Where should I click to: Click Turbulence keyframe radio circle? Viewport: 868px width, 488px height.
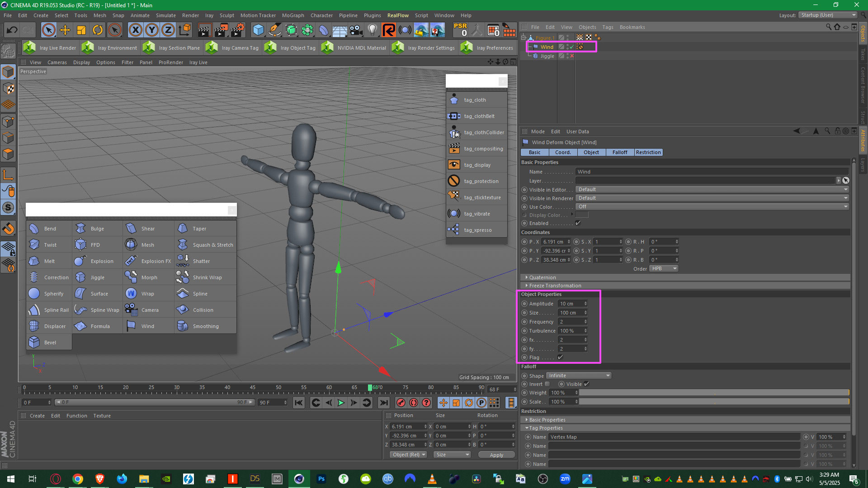(x=524, y=331)
